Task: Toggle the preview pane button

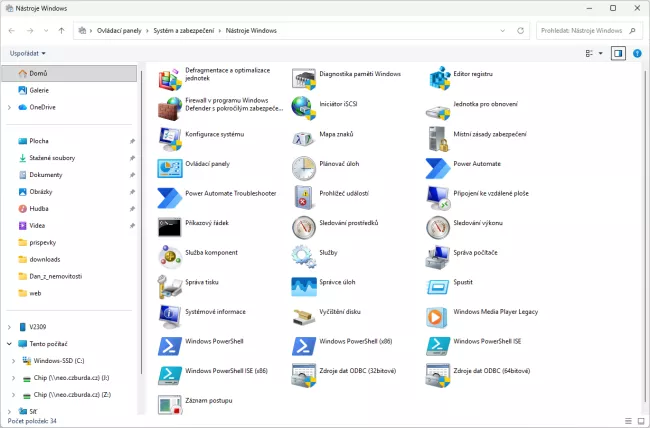Action: 618,53
